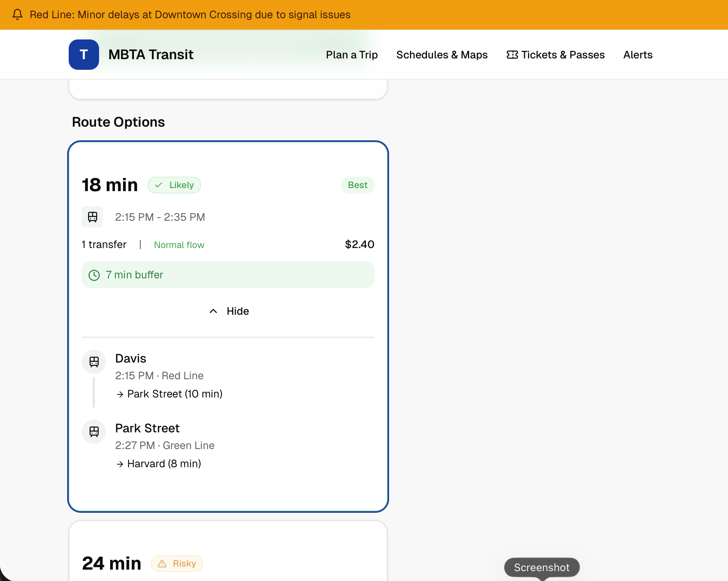Click the Likely status badge
The width and height of the screenshot is (728, 581).
pyautogui.click(x=174, y=185)
